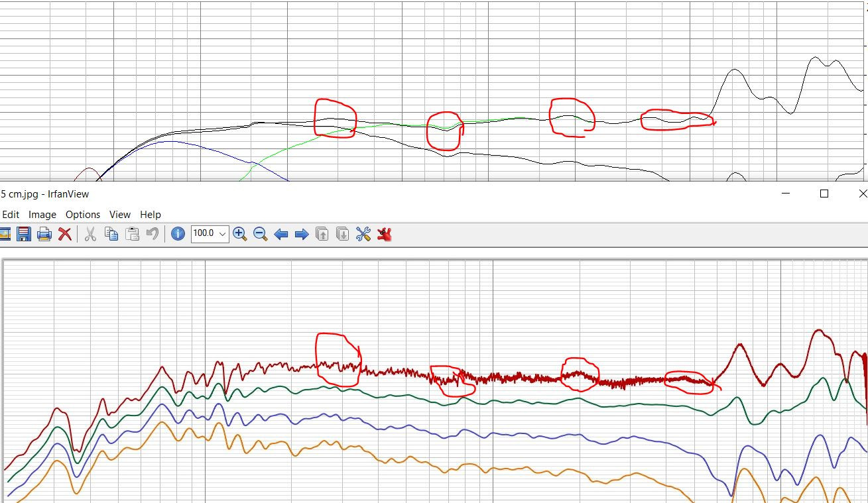Go to next image with right arrow
The image size is (868, 503).
coord(302,233)
